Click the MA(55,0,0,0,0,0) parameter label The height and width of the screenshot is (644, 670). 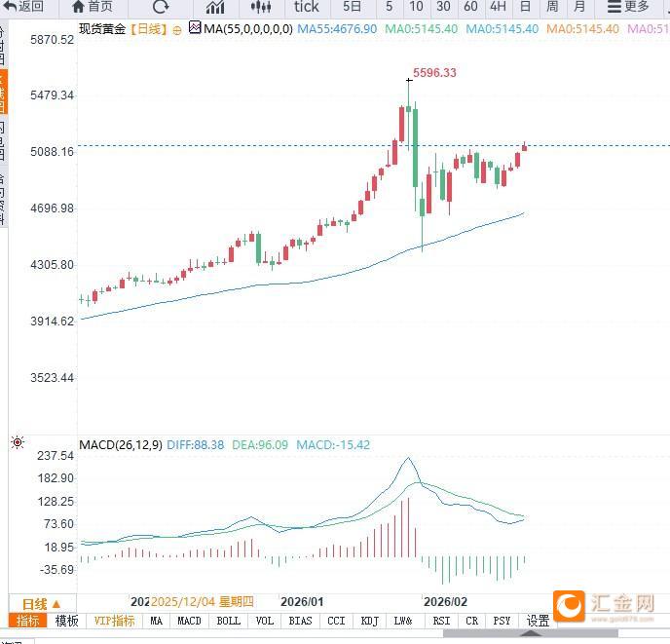pos(248,29)
